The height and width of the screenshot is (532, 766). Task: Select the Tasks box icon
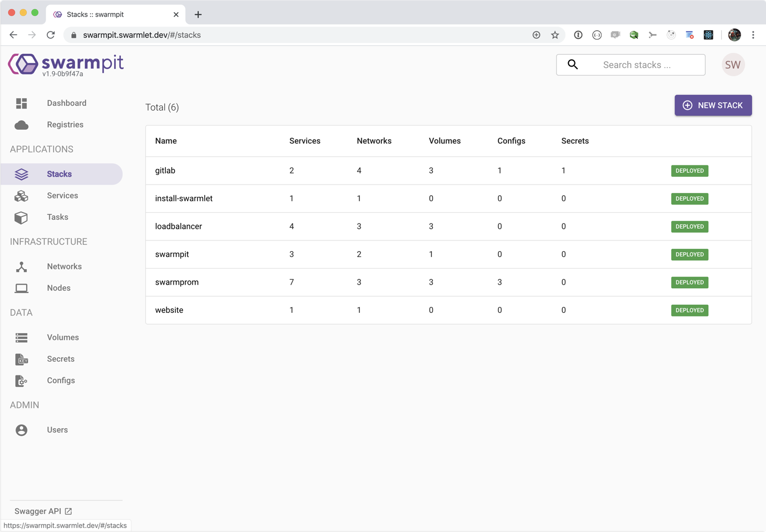click(x=21, y=218)
